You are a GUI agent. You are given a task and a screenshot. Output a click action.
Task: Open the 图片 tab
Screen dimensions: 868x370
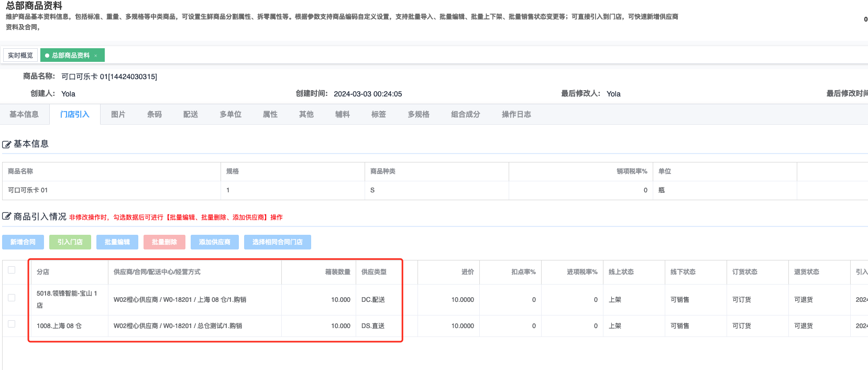point(118,114)
